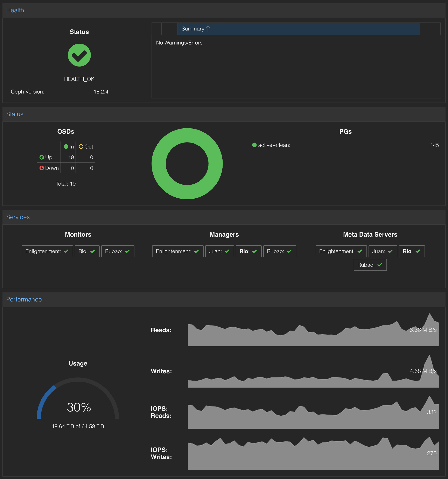Click the Rubao metadata server entry
Screen dimensions: 448x479
coord(370,265)
